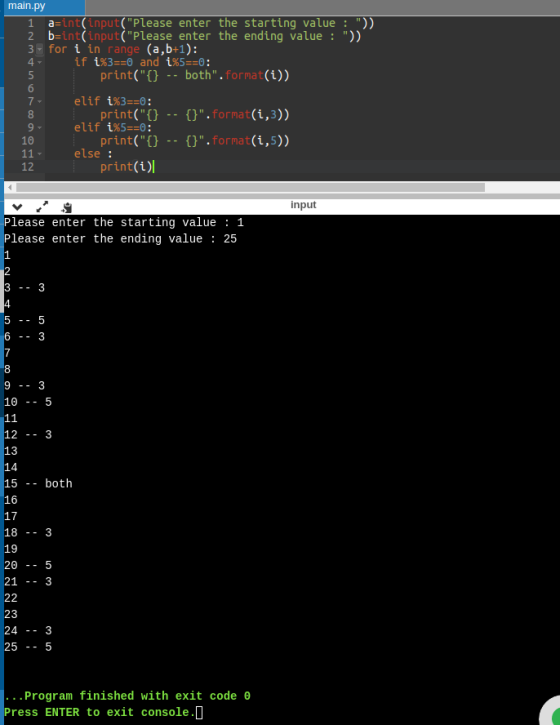The height and width of the screenshot is (725, 560).
Task: Click the format(i,3) print line 8
Action: [x=195, y=114]
